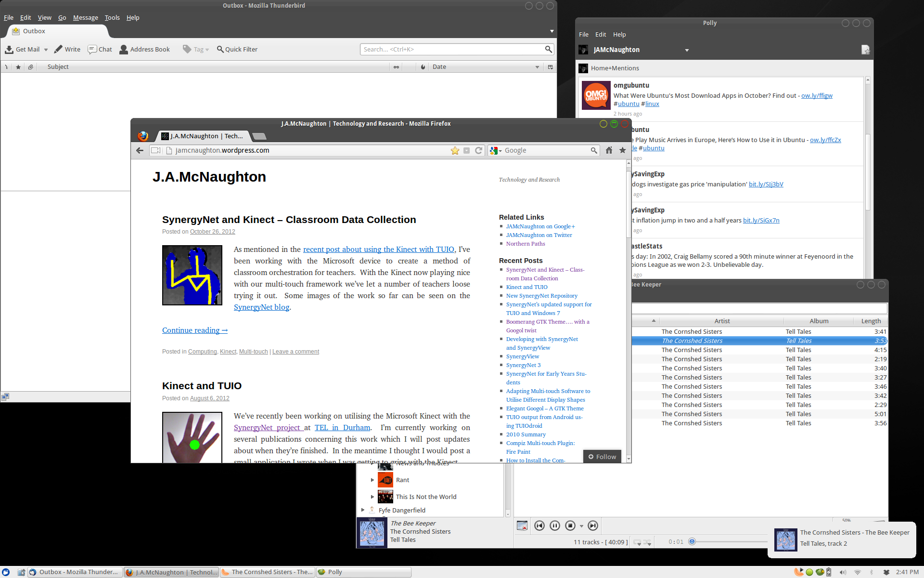Skip to the next track
924x578 pixels.
click(593, 525)
